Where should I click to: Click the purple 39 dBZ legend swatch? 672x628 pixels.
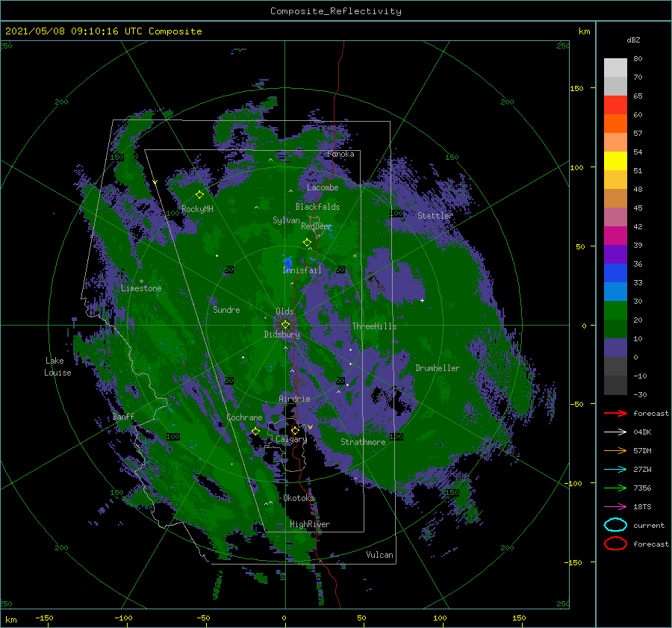coord(615,255)
